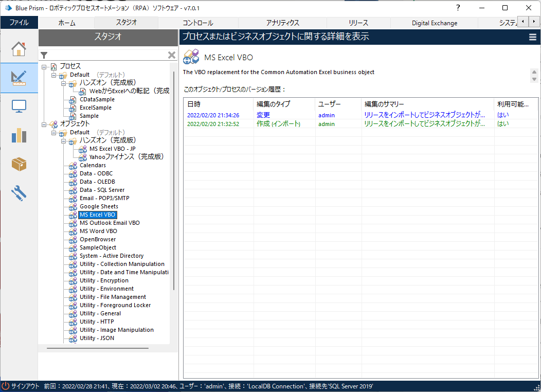Collapse the プロセス tree node
The image size is (541, 392).
[44, 67]
